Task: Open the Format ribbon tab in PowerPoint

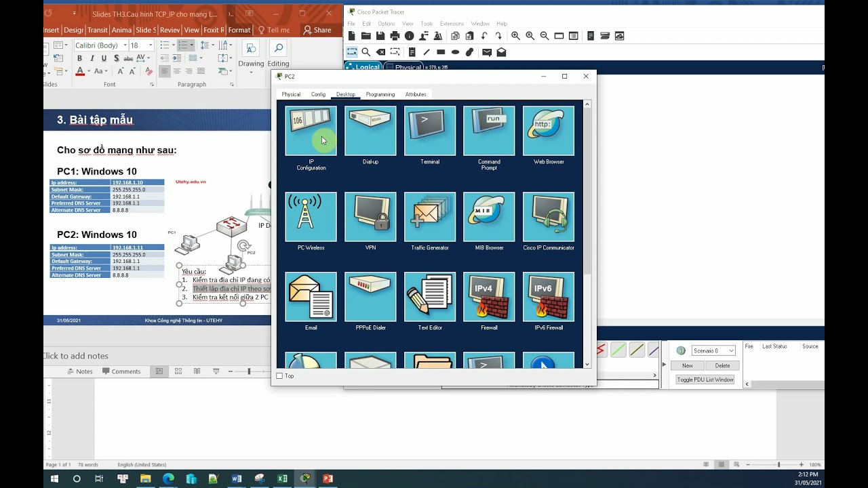Action: tap(239, 30)
